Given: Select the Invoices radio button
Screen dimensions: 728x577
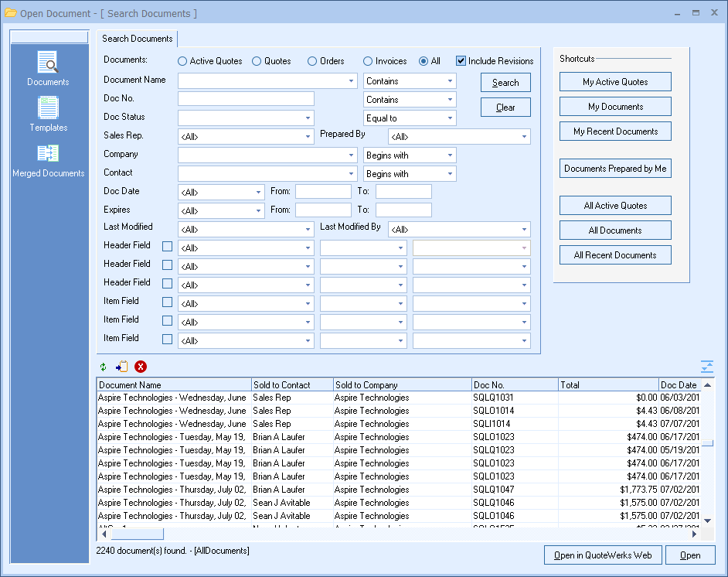Looking at the screenshot, I should [x=368, y=61].
